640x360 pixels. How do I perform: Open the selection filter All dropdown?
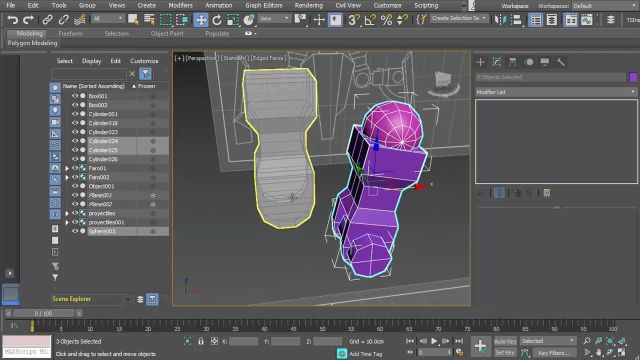click(x=107, y=19)
